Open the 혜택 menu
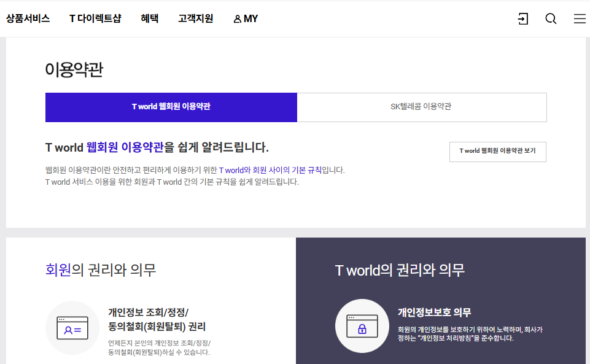 click(x=150, y=18)
